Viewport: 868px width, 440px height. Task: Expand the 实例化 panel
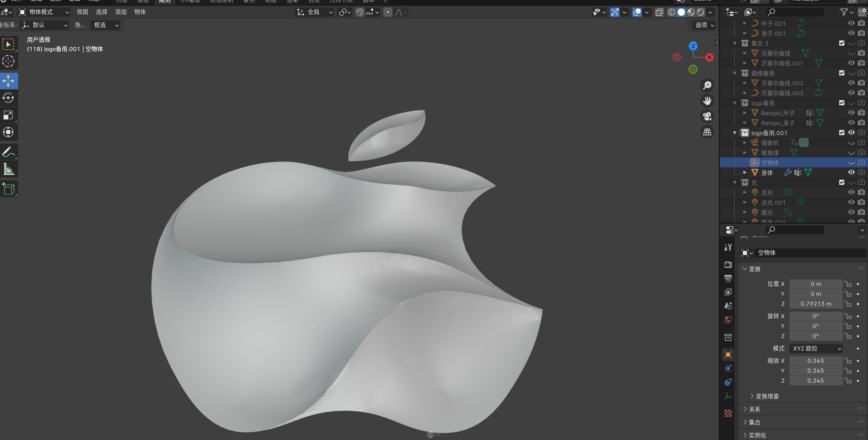coord(757,436)
